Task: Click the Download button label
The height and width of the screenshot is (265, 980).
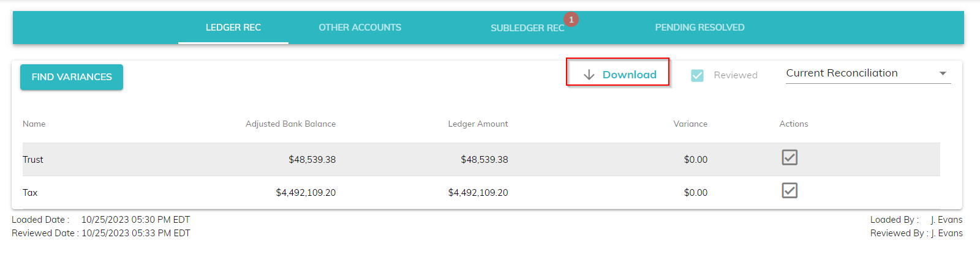Action: (629, 75)
